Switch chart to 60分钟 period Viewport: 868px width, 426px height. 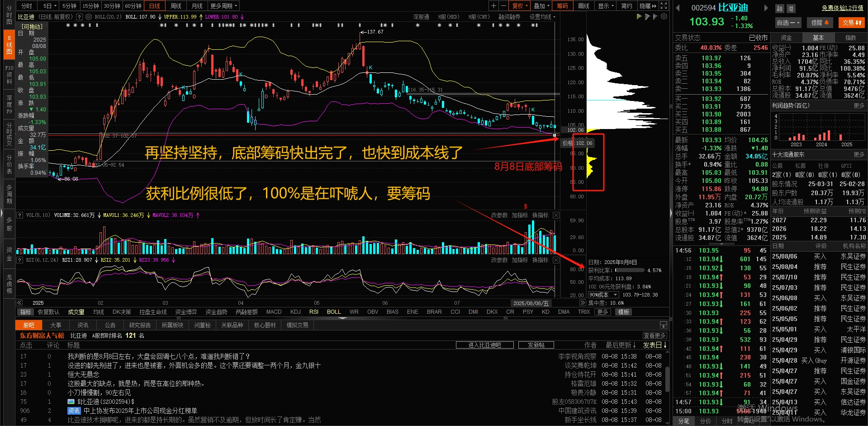pyautogui.click(x=133, y=6)
